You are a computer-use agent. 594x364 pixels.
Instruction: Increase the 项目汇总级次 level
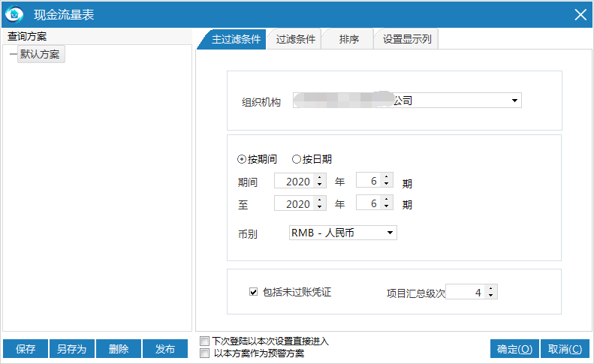[x=490, y=288]
